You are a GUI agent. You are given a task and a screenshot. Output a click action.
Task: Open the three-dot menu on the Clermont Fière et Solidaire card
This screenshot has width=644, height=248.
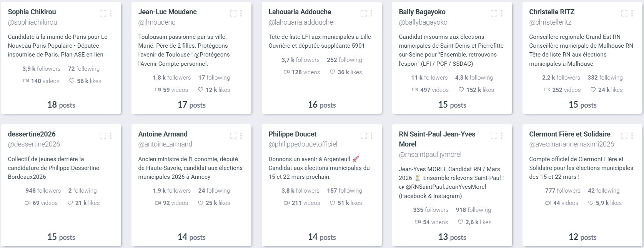tap(632, 136)
